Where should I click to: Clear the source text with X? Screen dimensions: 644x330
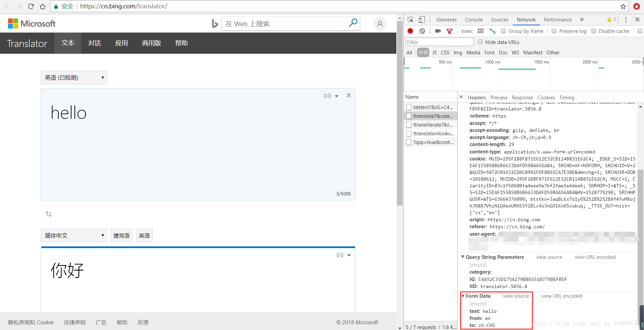tap(349, 95)
